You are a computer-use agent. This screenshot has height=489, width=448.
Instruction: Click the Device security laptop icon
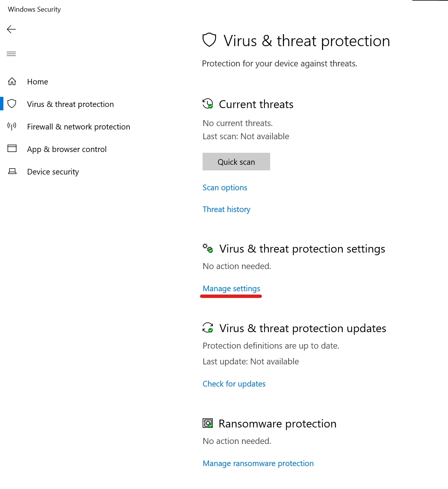[x=12, y=172]
